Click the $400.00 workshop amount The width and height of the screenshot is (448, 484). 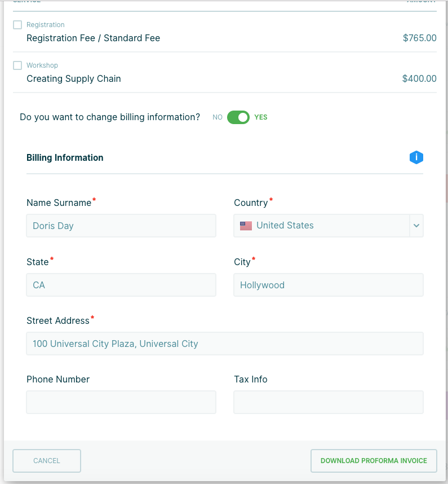coord(419,79)
